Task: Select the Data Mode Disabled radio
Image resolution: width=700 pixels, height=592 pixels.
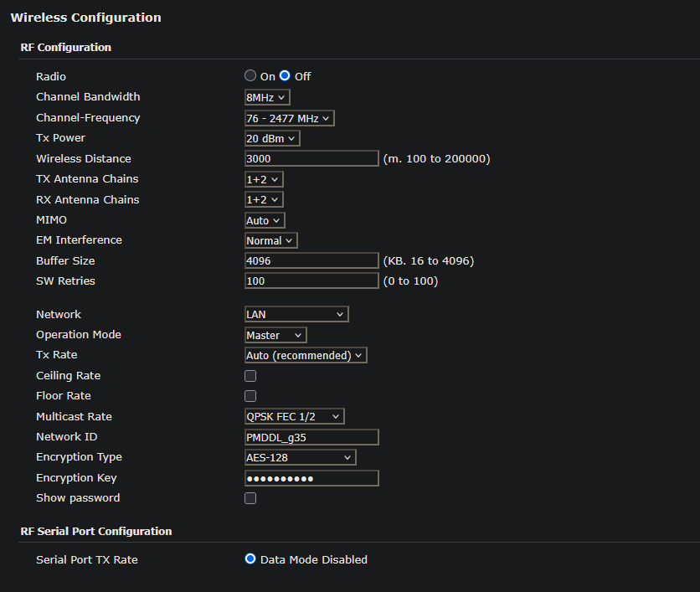Action: click(x=250, y=559)
